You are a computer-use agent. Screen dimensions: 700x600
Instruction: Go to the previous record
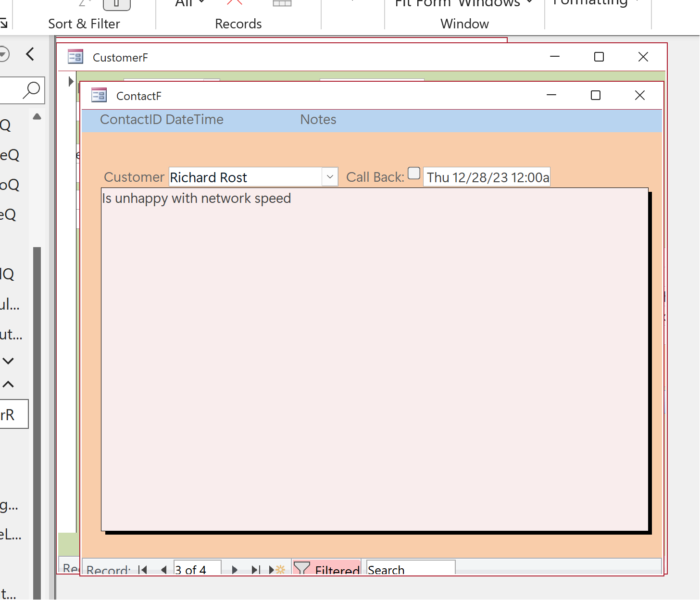[164, 570]
